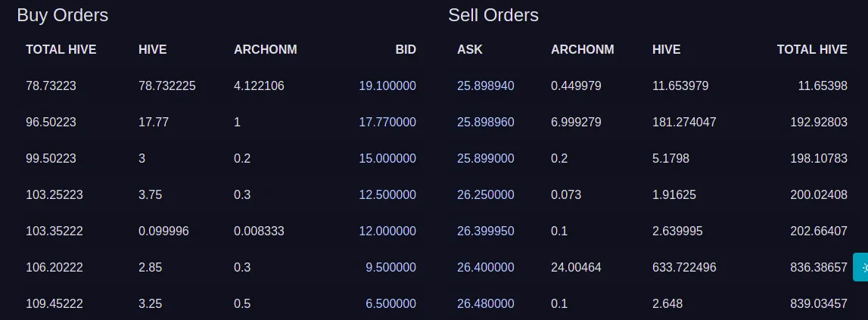Image resolution: width=868 pixels, height=320 pixels.
Task: Click the 12.000000 bid price
Action: tap(387, 231)
